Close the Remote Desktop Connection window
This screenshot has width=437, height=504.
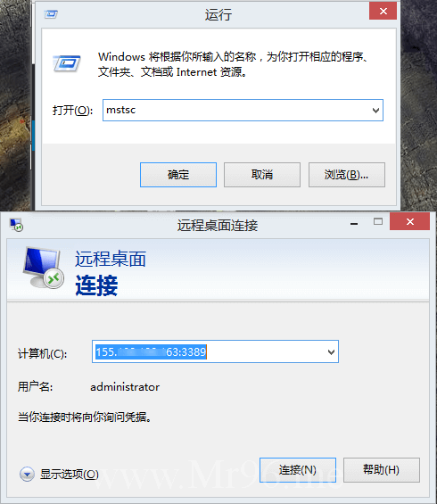tap(409, 221)
